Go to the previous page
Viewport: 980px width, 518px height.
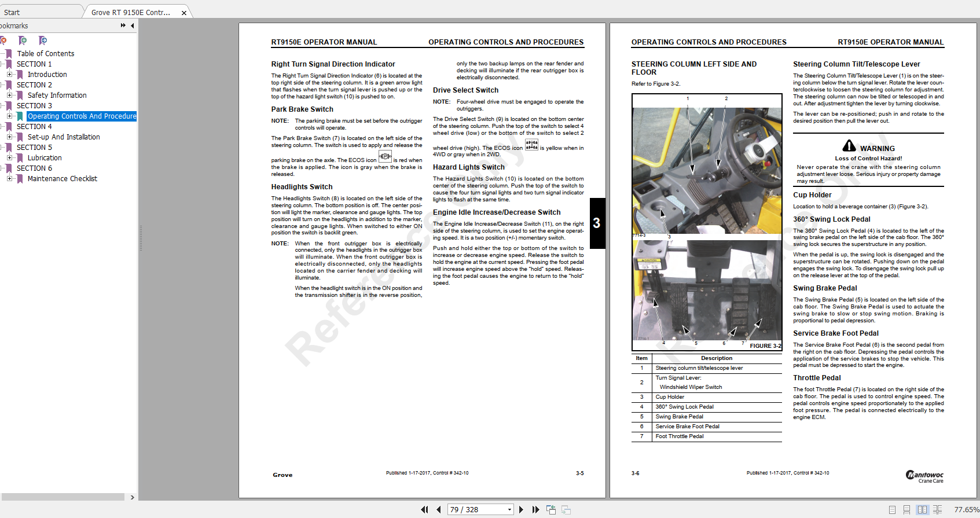pyautogui.click(x=439, y=509)
